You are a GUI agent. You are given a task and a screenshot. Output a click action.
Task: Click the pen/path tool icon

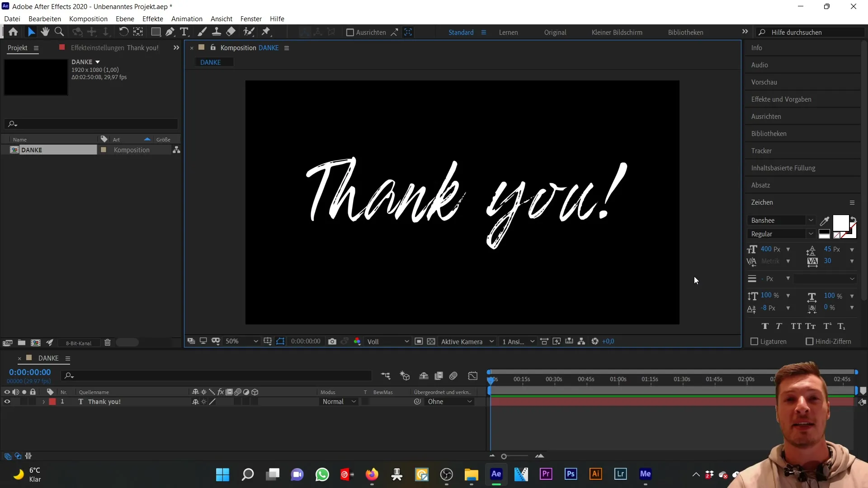tap(170, 32)
